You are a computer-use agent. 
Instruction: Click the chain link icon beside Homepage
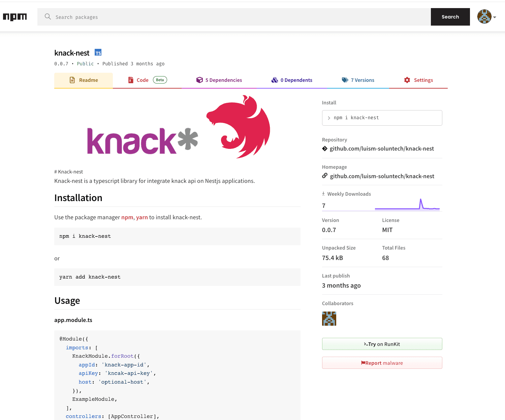pos(324,175)
